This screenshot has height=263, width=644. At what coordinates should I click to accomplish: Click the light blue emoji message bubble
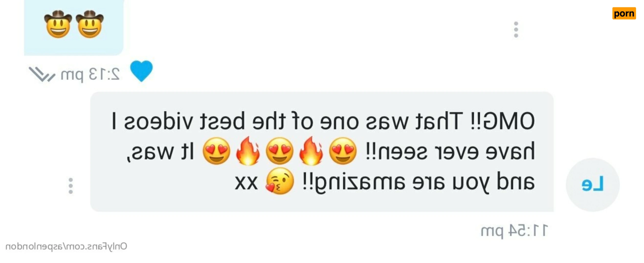[74, 28]
